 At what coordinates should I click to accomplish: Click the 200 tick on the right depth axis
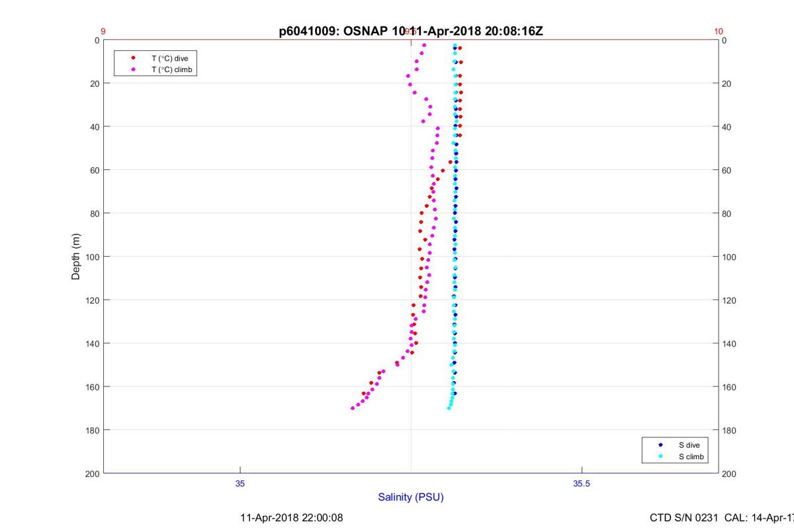click(730, 474)
